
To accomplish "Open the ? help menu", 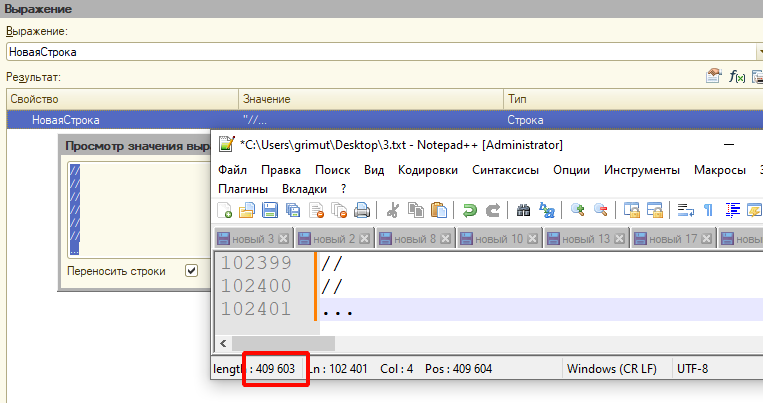I will pyautogui.click(x=344, y=189).
